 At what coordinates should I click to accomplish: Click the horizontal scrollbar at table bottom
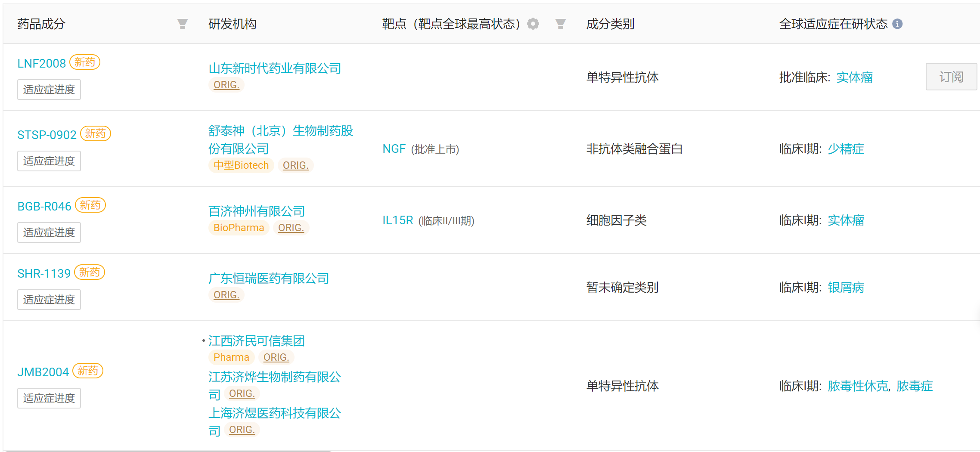point(168,451)
